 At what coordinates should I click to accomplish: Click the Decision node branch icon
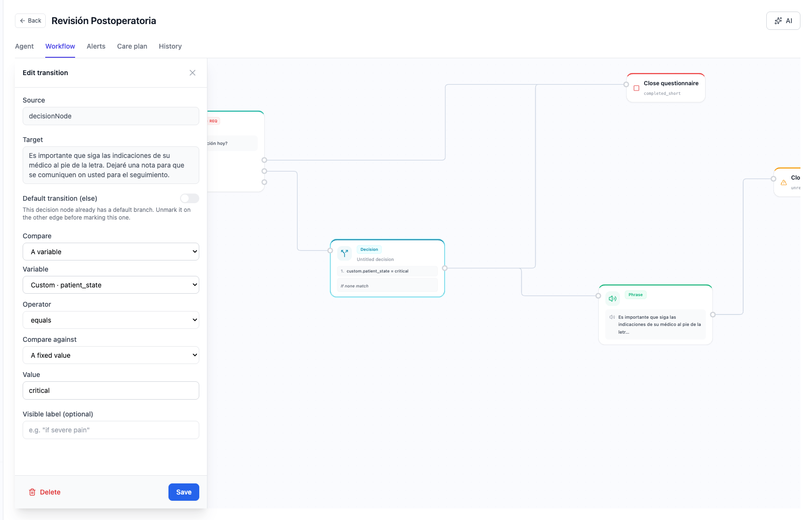tap(345, 253)
